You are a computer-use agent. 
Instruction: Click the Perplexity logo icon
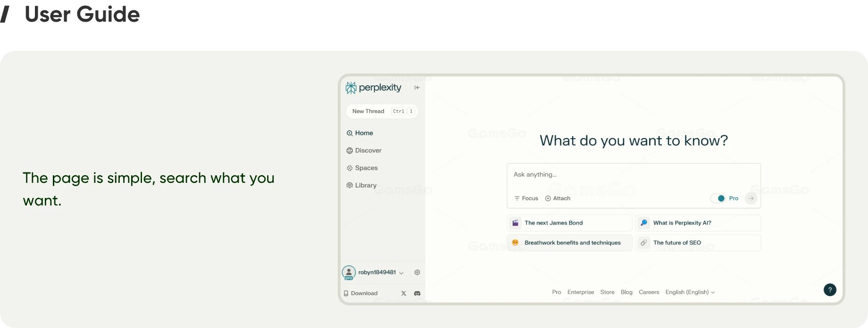click(x=351, y=88)
